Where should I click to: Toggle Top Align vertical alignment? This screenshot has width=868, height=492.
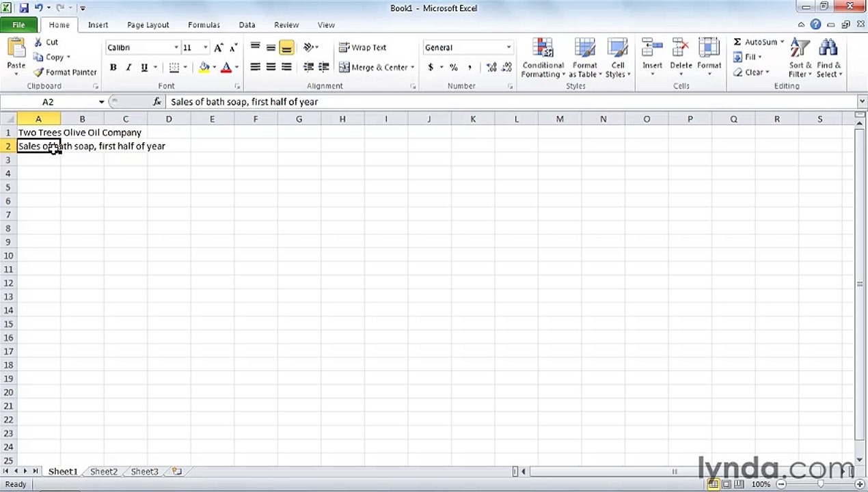click(x=255, y=48)
